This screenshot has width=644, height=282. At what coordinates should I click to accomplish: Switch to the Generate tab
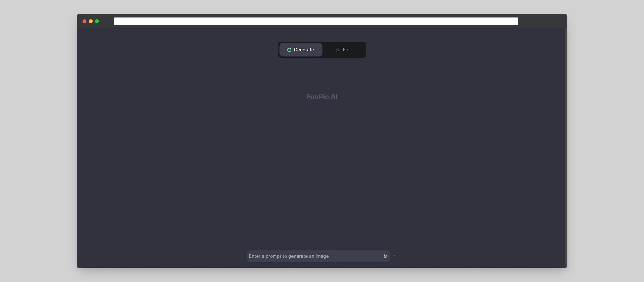coord(301,50)
